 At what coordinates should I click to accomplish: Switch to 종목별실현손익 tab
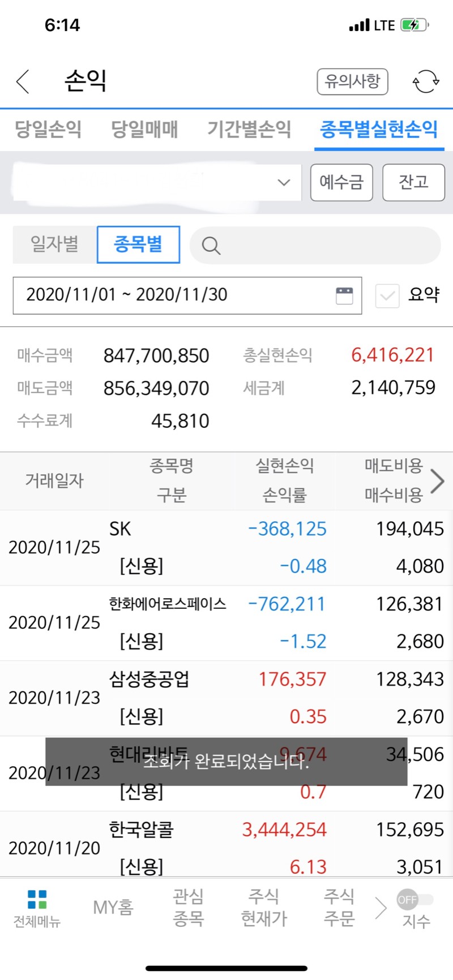coord(379,129)
